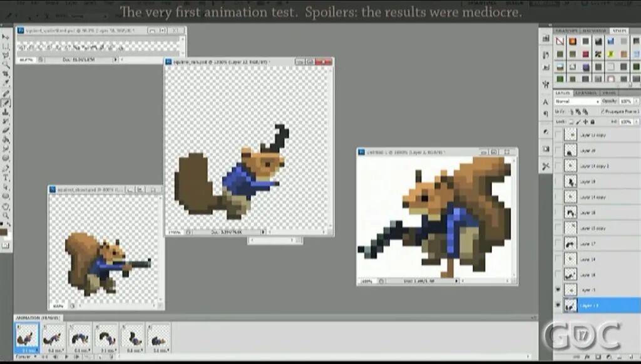This screenshot has width=641, height=364.
Task: Switch to the Paths tab
Action: click(608, 93)
